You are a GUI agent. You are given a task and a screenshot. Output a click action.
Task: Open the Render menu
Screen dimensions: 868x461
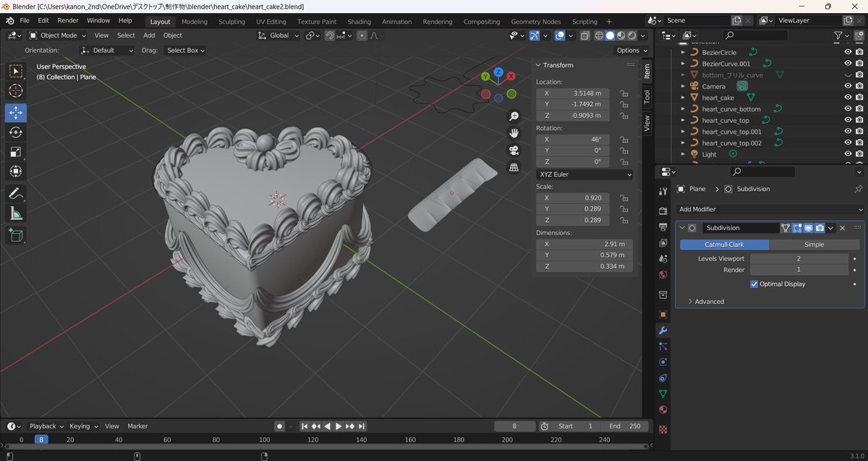(x=68, y=21)
